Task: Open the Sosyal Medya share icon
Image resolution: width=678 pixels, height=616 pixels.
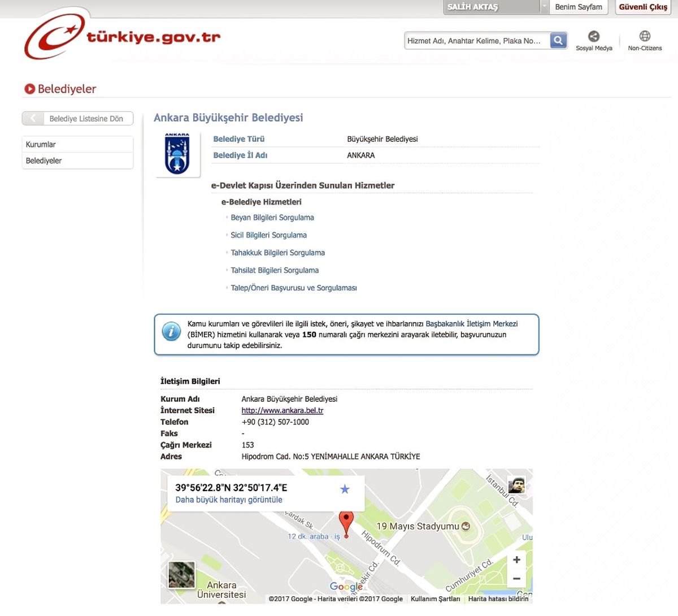Action: click(594, 37)
